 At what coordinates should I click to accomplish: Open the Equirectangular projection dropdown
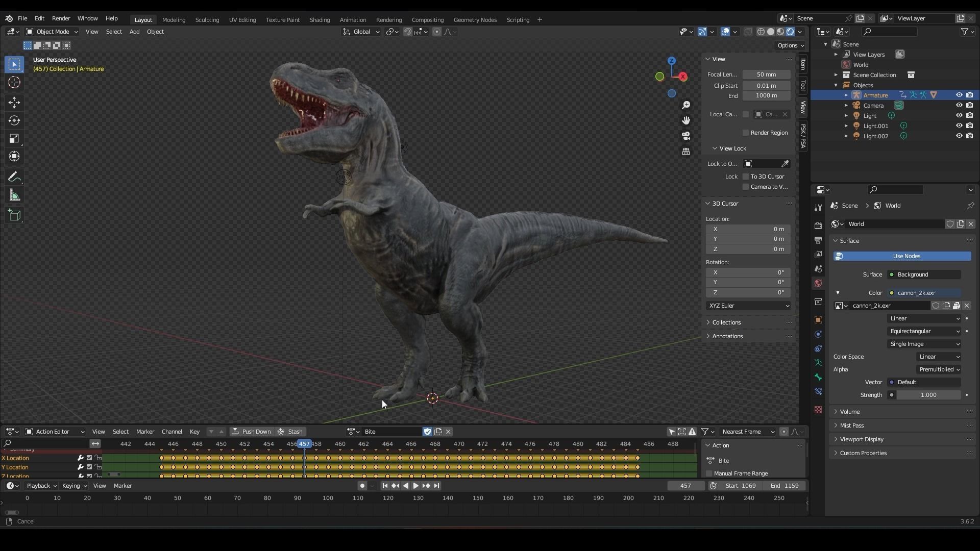click(x=924, y=331)
